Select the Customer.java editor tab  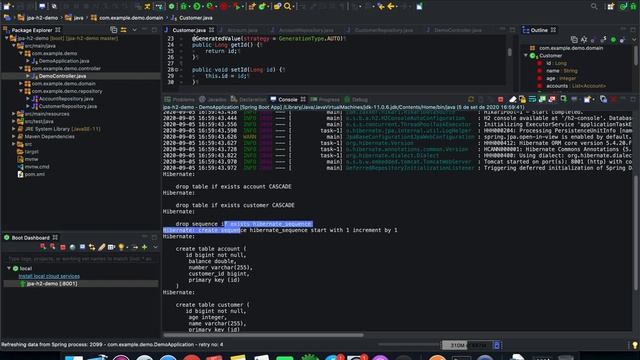coord(189,30)
